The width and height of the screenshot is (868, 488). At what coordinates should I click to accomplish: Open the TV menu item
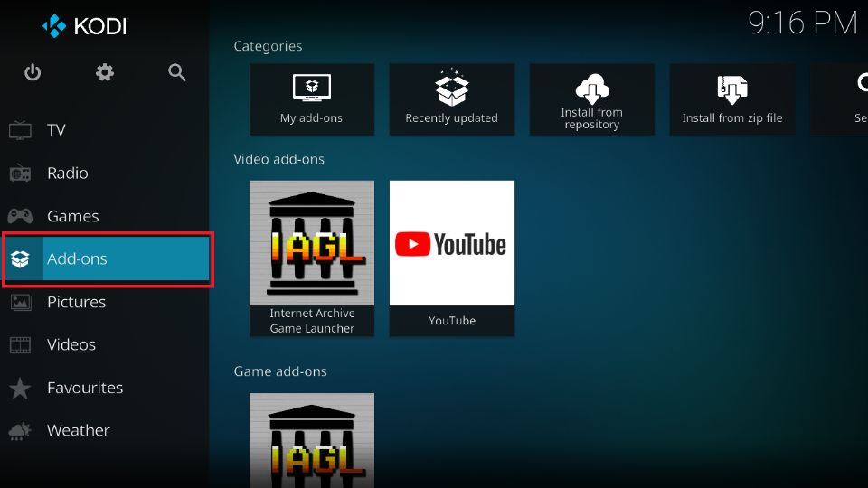tap(105, 130)
